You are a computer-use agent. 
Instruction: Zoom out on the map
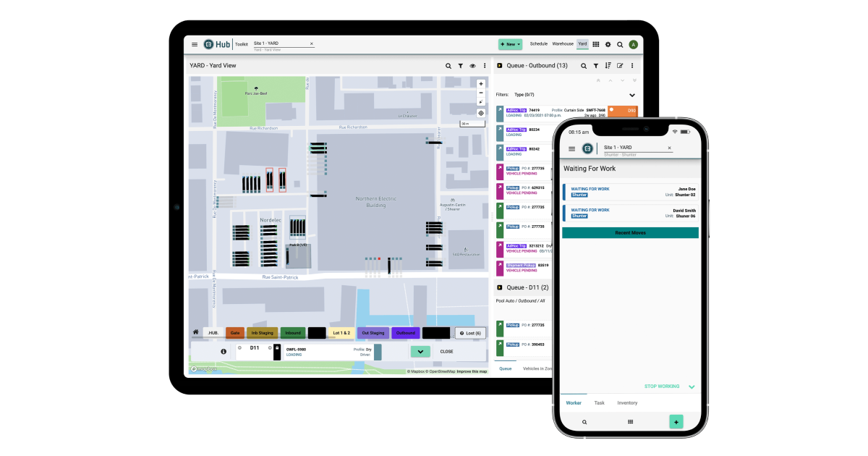[481, 93]
